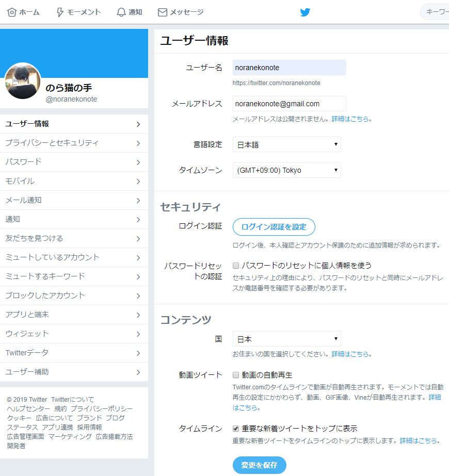Click 広告掲載方法 footer link

[x=114, y=436]
